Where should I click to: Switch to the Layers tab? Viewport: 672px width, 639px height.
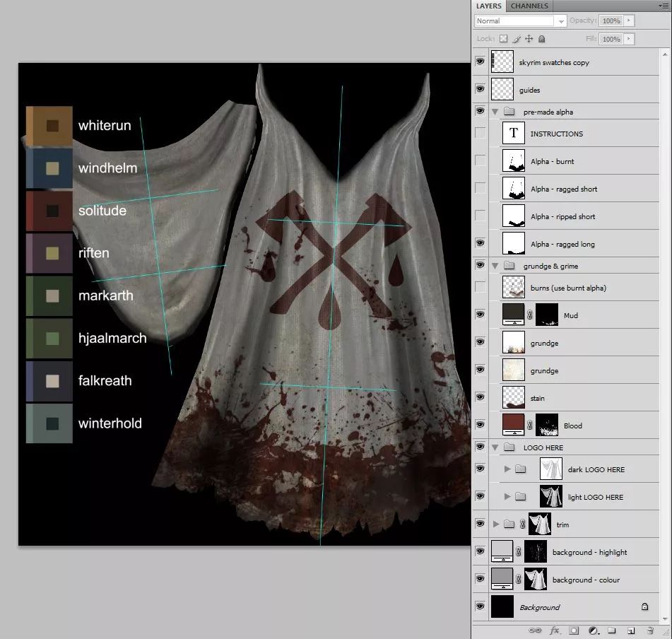(489, 6)
